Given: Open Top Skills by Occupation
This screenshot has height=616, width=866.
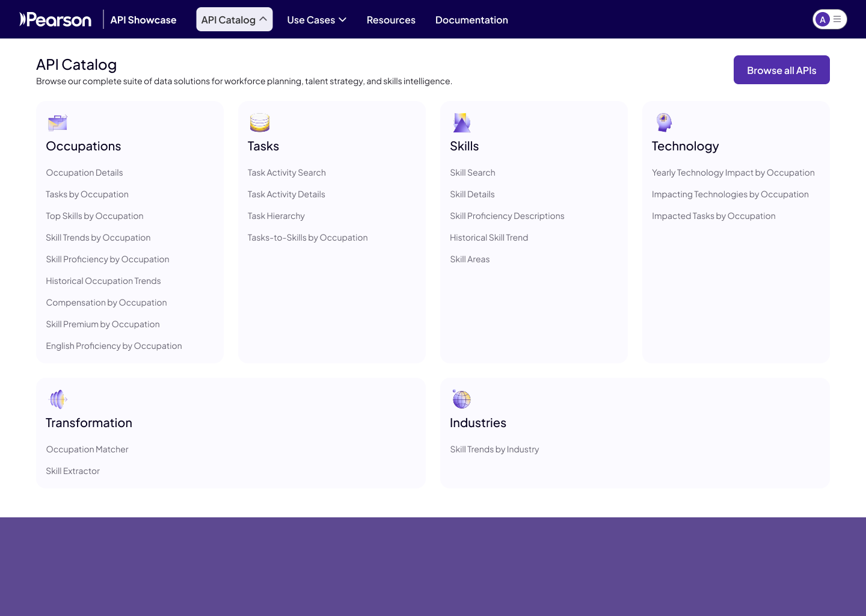Looking at the screenshot, I should coord(94,216).
